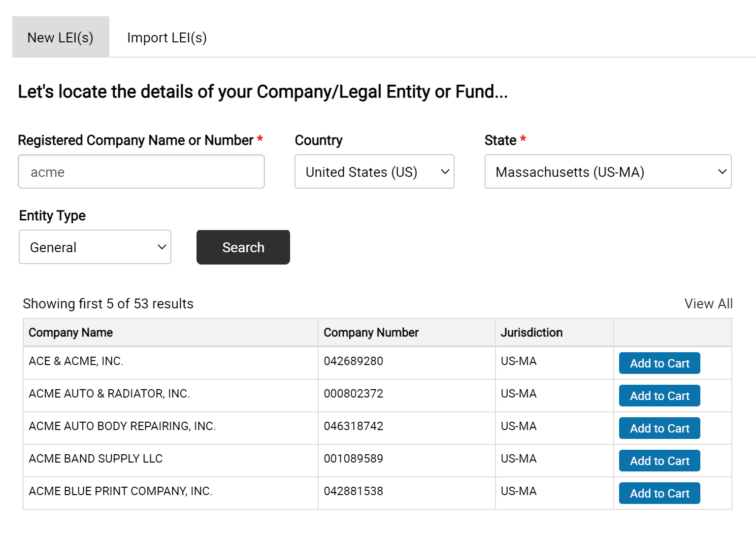This screenshot has height=534, width=756.
Task: Click the Company Name column header
Action: (70, 332)
